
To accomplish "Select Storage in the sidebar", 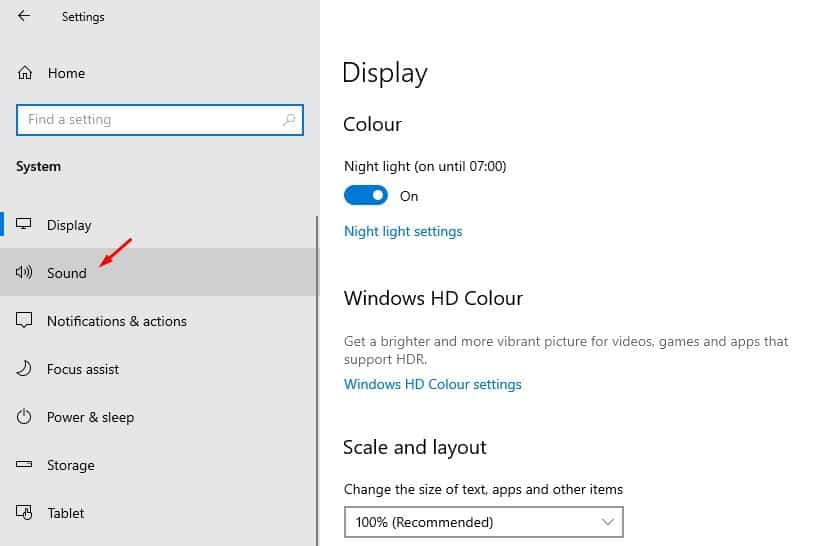I will pyautogui.click(x=158, y=464).
